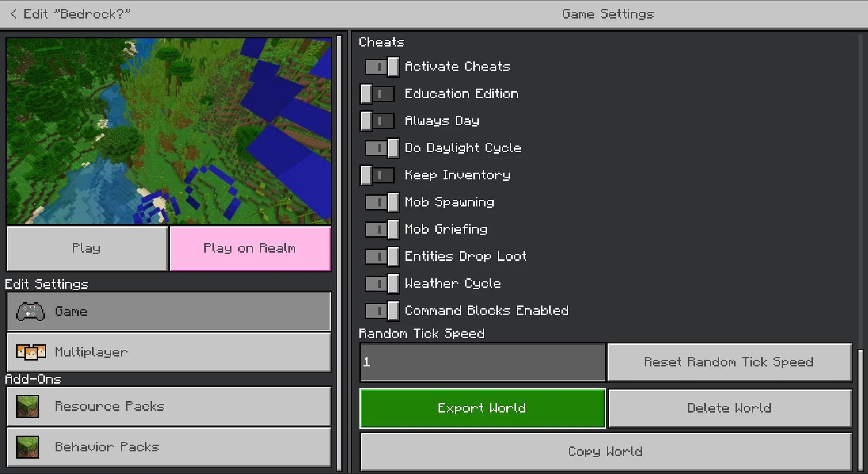Turn on Always Day
The height and width of the screenshot is (474, 868).
[377, 121]
